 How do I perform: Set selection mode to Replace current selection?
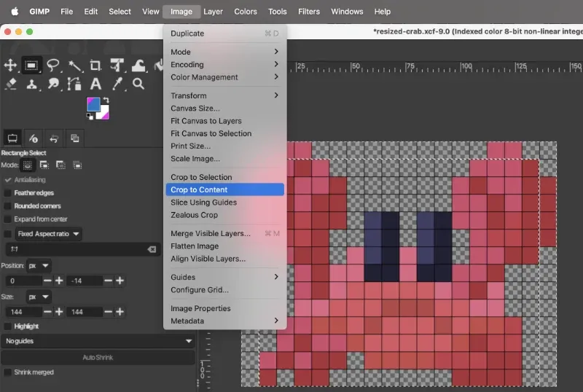click(28, 165)
